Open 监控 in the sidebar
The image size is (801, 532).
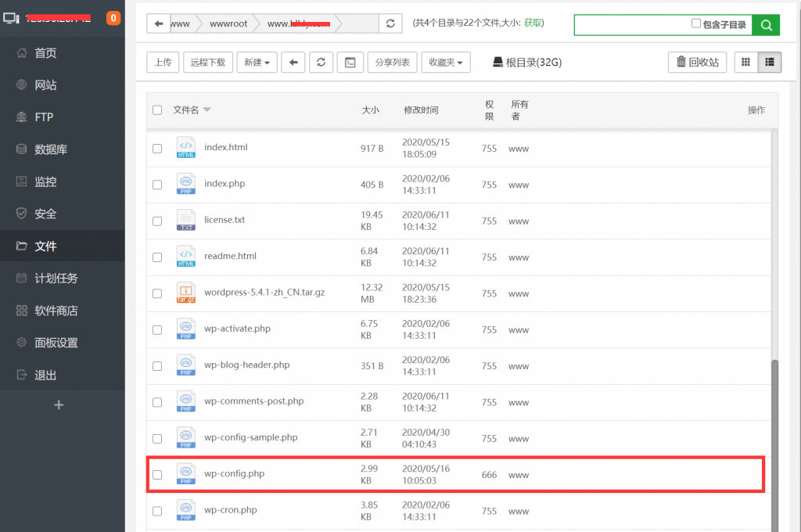pyautogui.click(x=63, y=182)
